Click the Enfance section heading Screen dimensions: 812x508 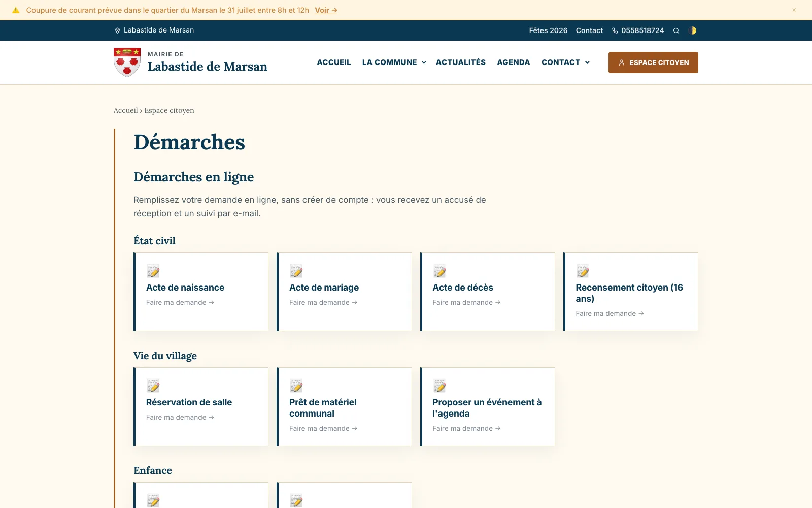click(x=153, y=470)
